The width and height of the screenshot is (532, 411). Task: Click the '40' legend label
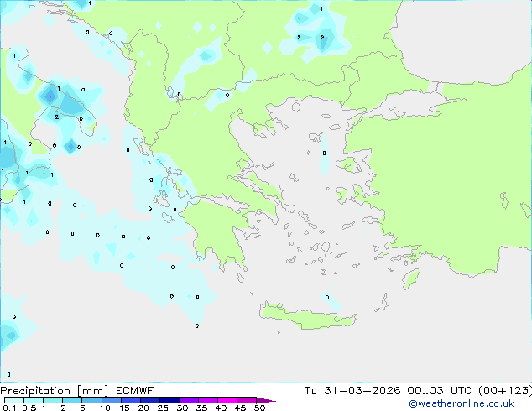point(221,408)
